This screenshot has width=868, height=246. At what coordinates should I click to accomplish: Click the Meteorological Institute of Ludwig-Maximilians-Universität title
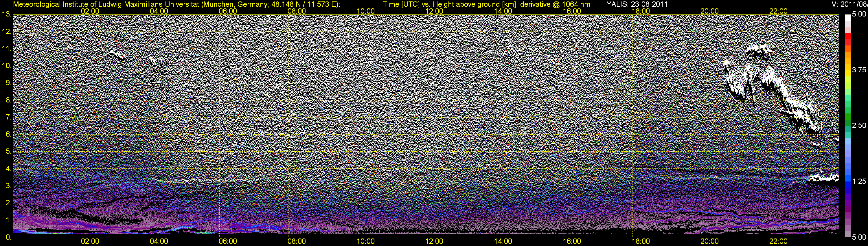pyautogui.click(x=176, y=4)
